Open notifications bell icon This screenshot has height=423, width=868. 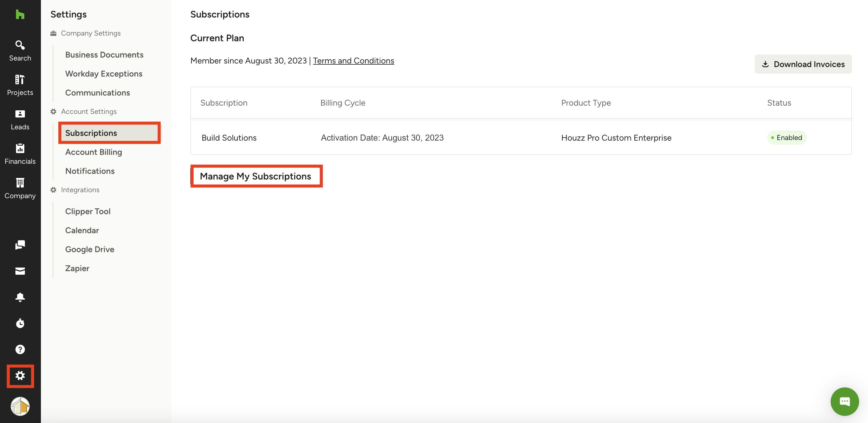pos(20,297)
